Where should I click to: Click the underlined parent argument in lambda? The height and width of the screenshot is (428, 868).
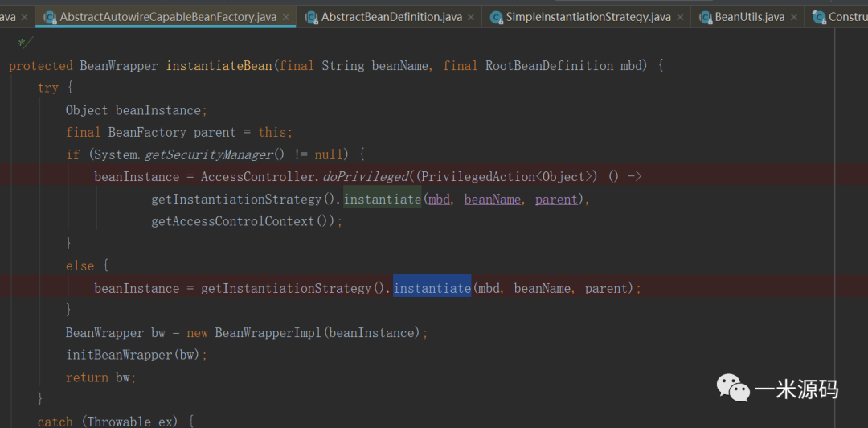coord(556,199)
